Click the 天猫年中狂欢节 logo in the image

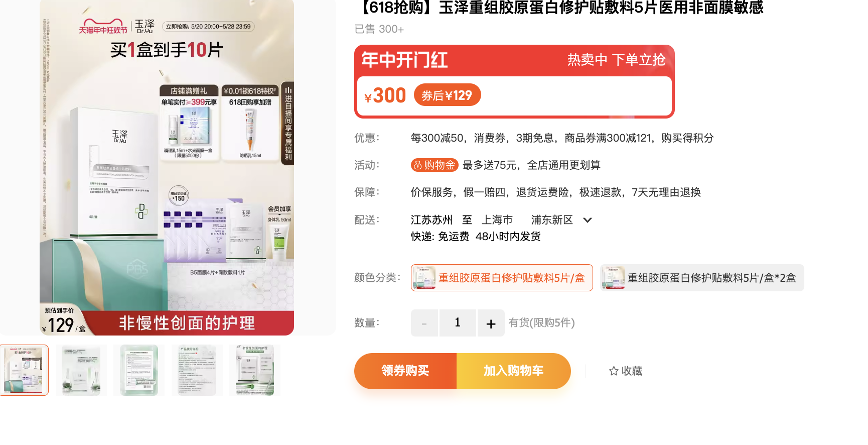coord(103,26)
